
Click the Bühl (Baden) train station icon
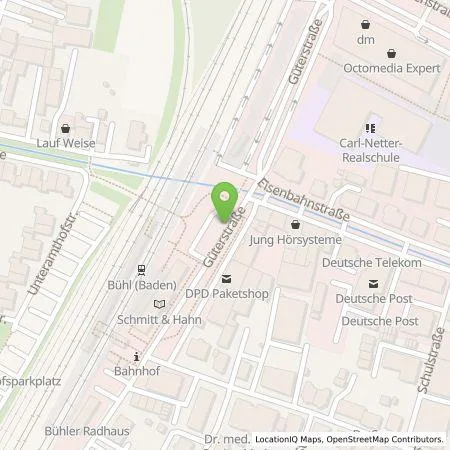click(142, 270)
